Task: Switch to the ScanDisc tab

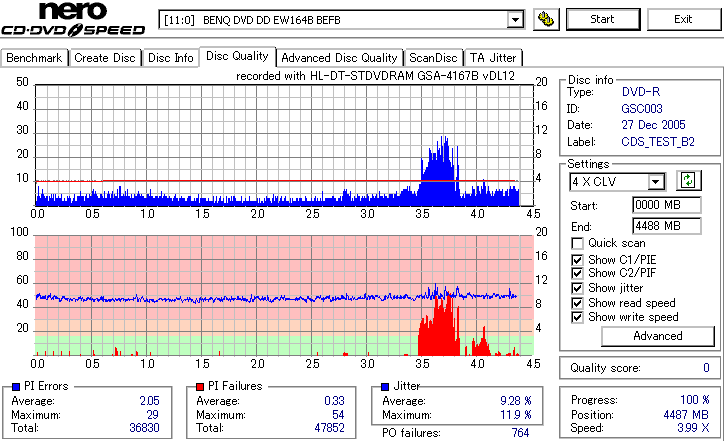Action: coord(433,58)
